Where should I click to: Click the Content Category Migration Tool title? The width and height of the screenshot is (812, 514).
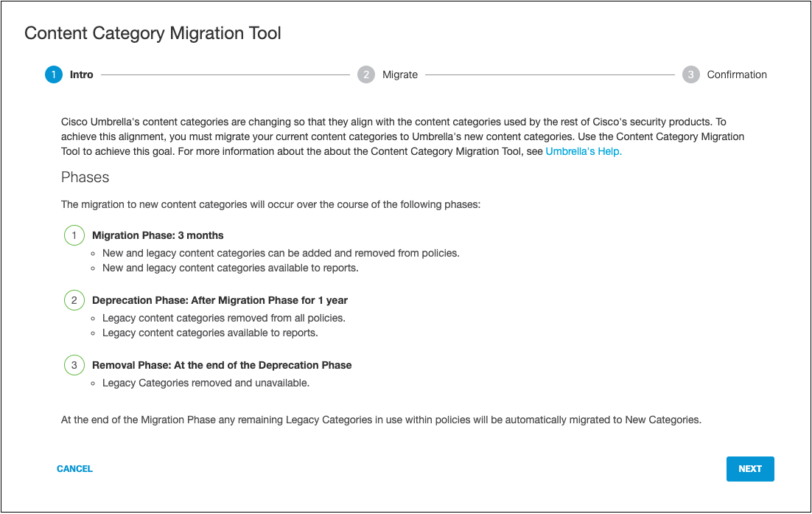pyautogui.click(x=153, y=33)
